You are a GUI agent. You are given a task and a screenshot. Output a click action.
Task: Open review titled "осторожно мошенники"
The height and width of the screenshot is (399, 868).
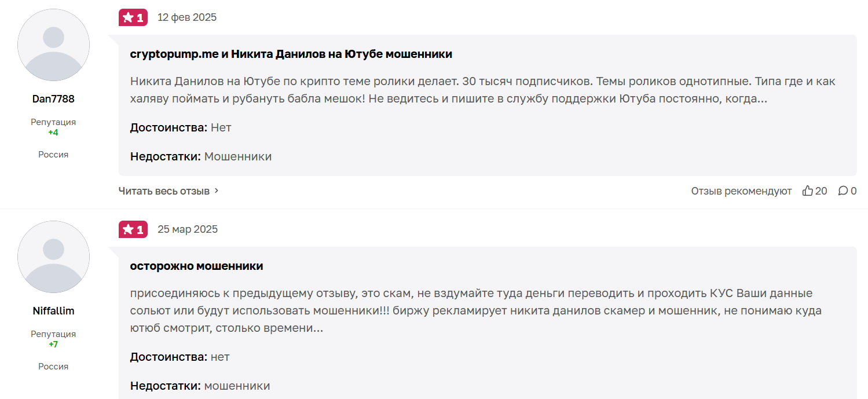tap(196, 266)
